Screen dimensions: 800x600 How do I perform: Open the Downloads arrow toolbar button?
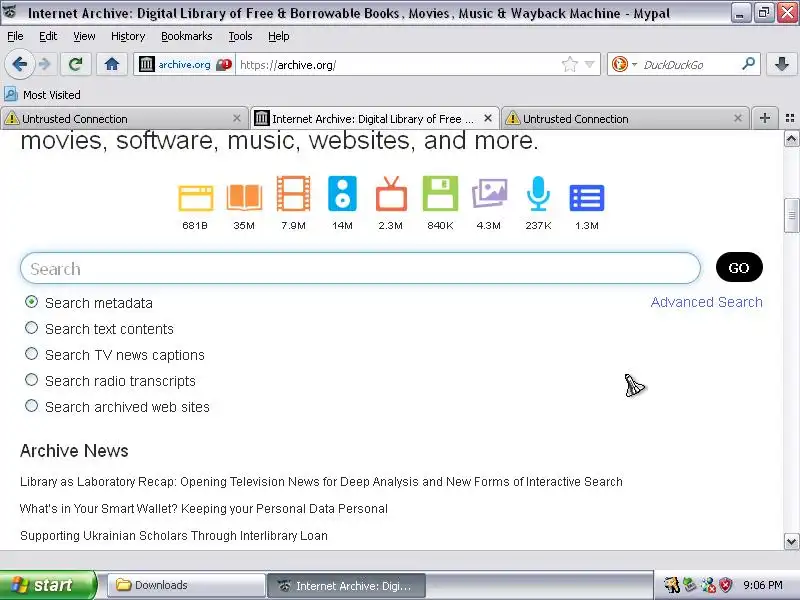click(x=781, y=64)
